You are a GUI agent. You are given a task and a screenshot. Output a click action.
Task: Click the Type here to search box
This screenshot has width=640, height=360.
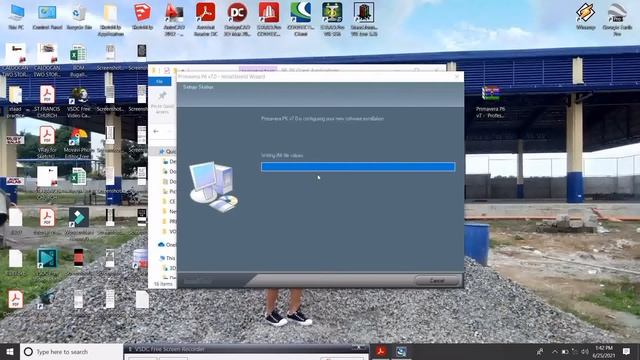tap(71, 351)
